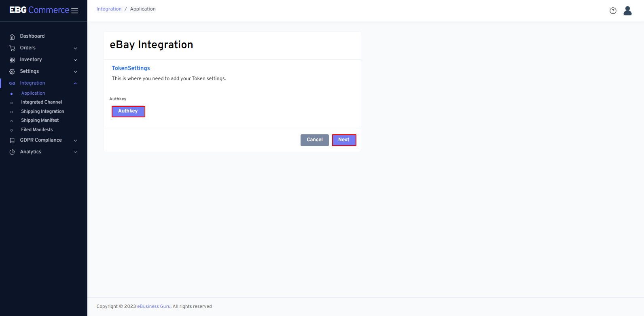644x316 pixels.
Task: Cancel the eBay integration setup
Action: (x=314, y=140)
